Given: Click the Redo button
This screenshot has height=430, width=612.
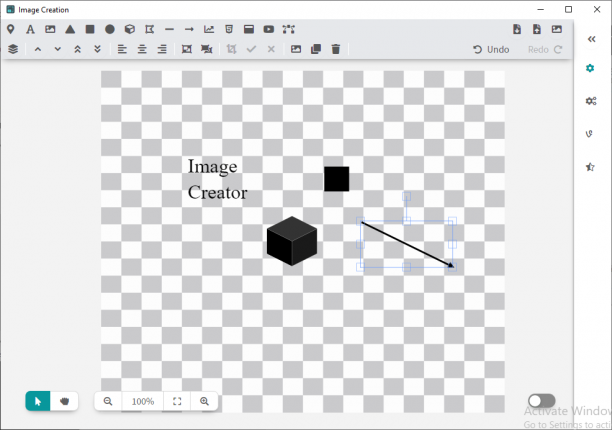Looking at the screenshot, I should (x=545, y=50).
